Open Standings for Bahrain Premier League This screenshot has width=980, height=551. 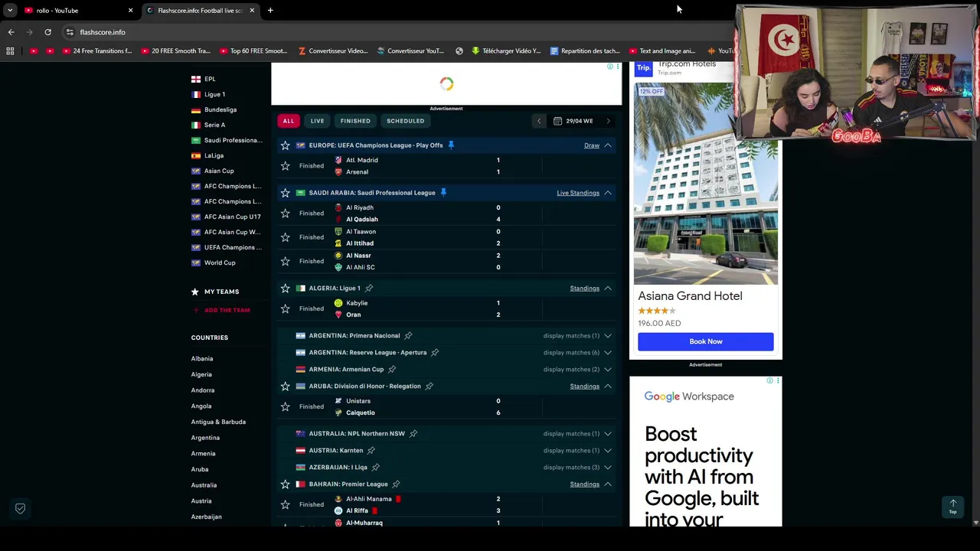[x=585, y=484]
